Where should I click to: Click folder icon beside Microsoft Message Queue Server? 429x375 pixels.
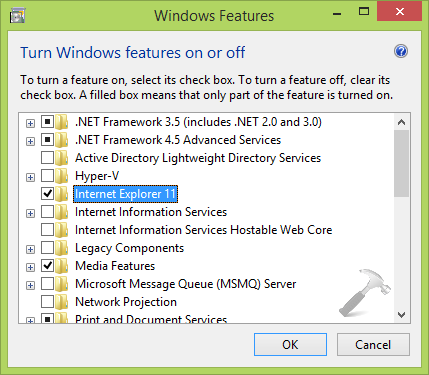(x=62, y=284)
